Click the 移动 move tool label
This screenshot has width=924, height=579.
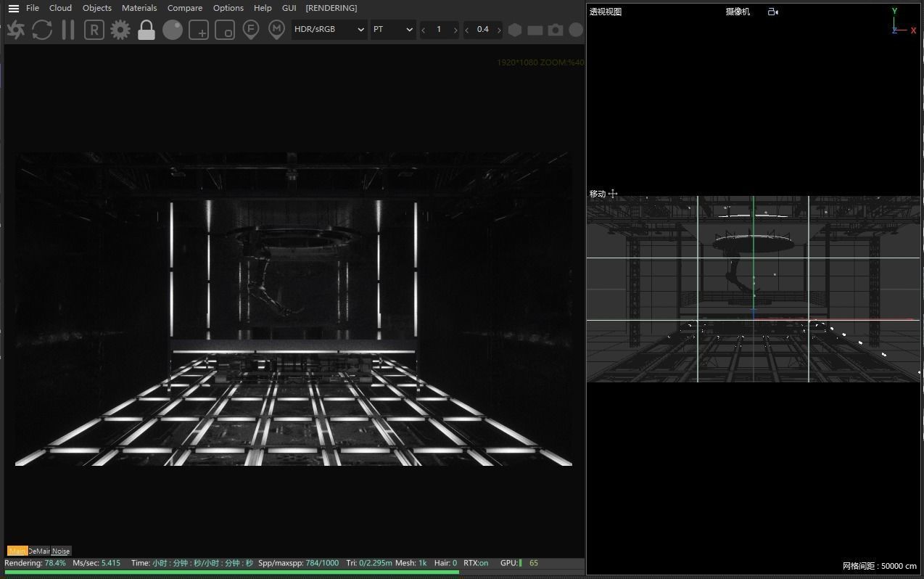tap(598, 194)
